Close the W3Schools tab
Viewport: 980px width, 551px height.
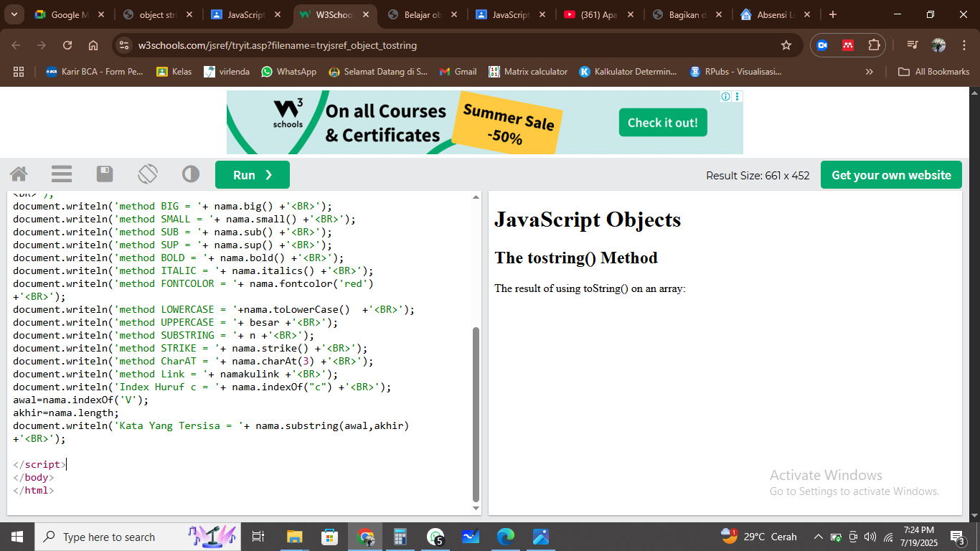point(366,14)
